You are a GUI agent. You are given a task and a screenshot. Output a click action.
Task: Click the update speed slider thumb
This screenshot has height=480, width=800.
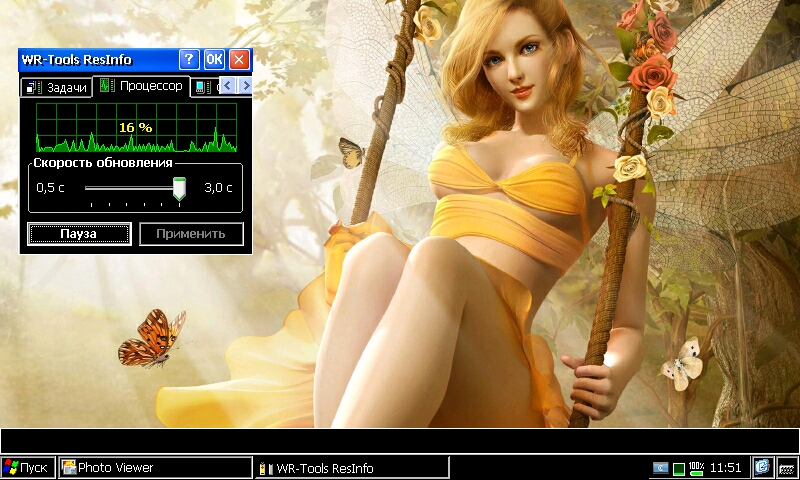pyautogui.click(x=179, y=188)
